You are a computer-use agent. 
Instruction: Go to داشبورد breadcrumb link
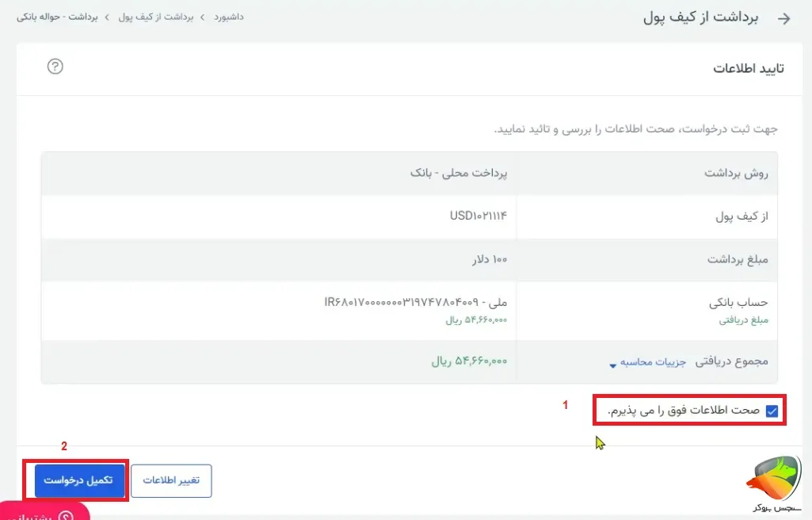pyautogui.click(x=229, y=17)
